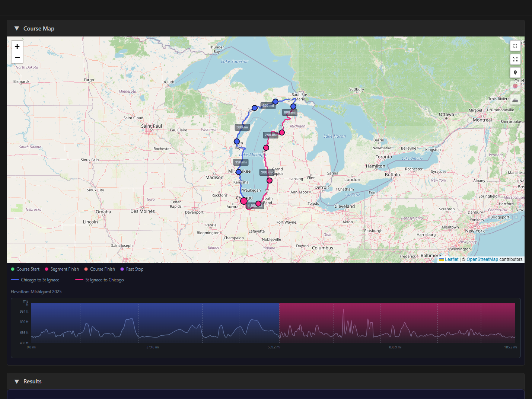Toggle the red octagon map control
Image resolution: width=532 pixels, height=399 pixels.
(515, 86)
